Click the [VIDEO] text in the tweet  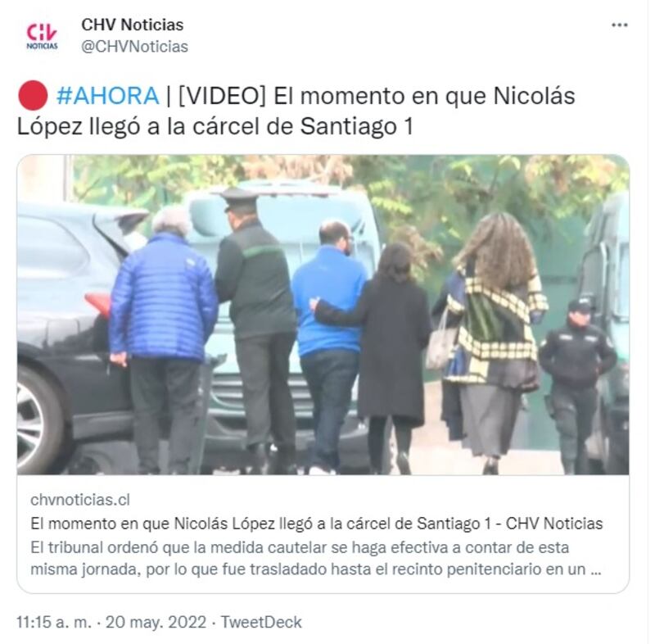[222, 96]
